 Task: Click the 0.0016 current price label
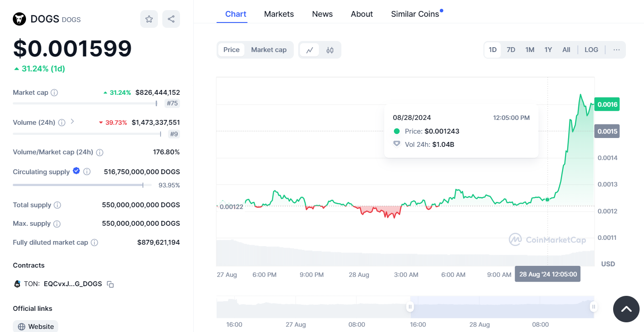coord(607,104)
